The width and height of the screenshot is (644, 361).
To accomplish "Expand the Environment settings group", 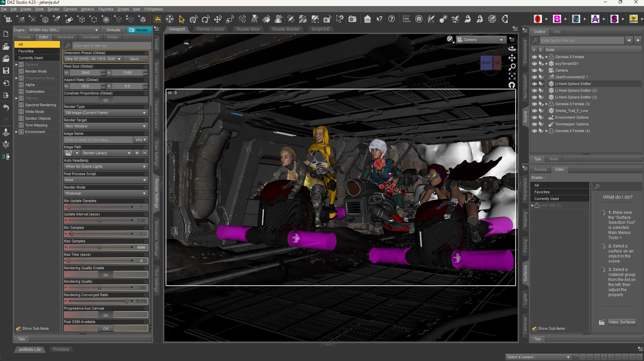I will tap(16, 132).
